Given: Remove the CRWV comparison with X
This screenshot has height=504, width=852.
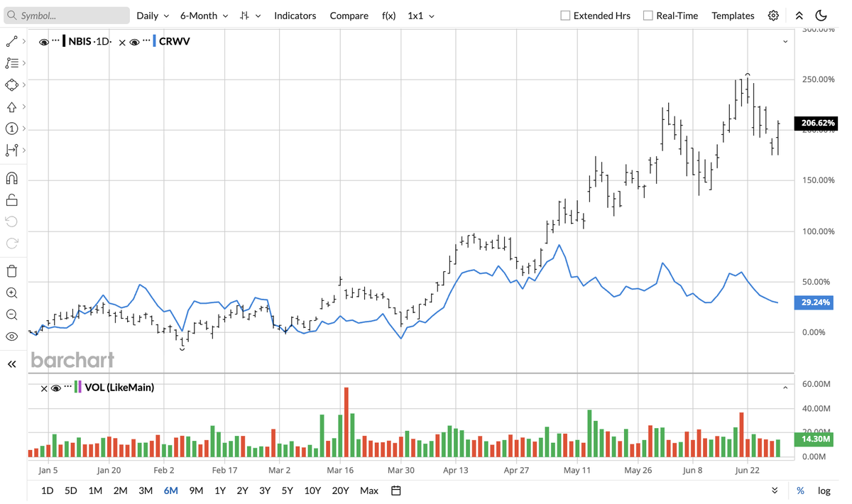Looking at the screenshot, I should tap(122, 42).
